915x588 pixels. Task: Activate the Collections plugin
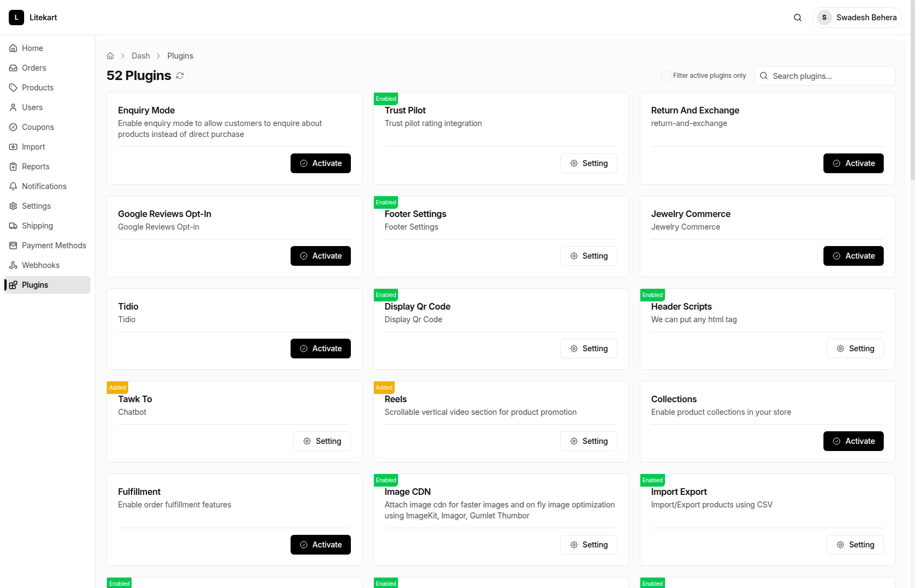click(854, 441)
